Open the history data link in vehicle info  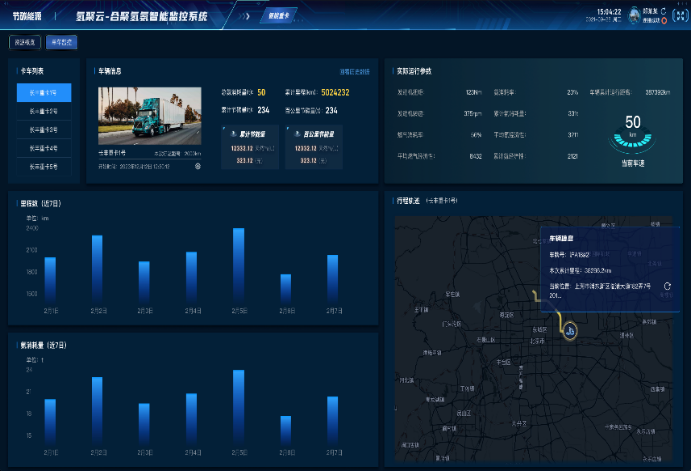tap(354, 72)
